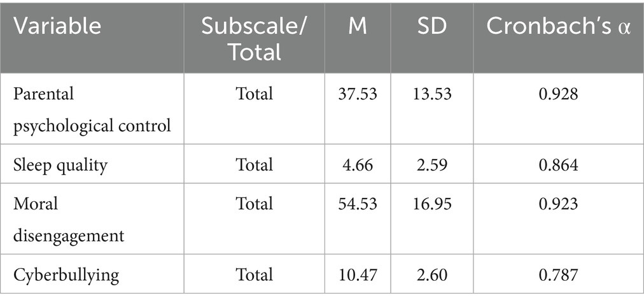Click the SD column header
Screen dimensions: 644x305
[x=431, y=26]
